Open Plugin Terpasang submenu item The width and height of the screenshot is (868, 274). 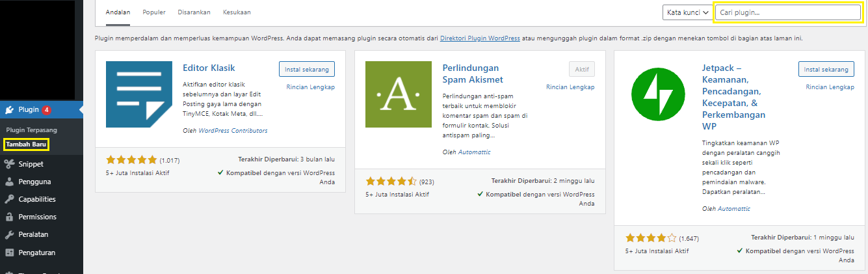click(32, 130)
